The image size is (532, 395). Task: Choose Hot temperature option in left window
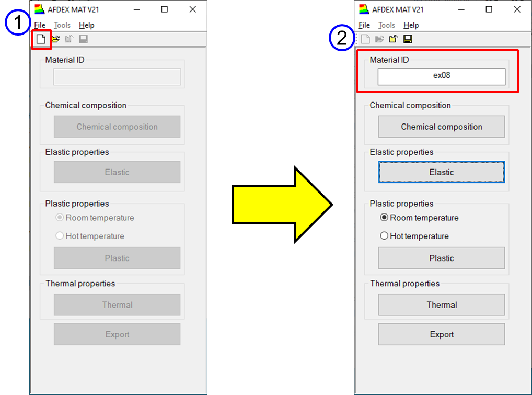(60, 236)
